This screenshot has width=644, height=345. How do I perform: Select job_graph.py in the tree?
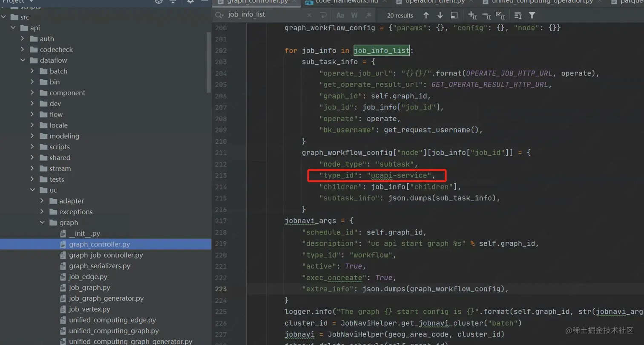point(89,288)
